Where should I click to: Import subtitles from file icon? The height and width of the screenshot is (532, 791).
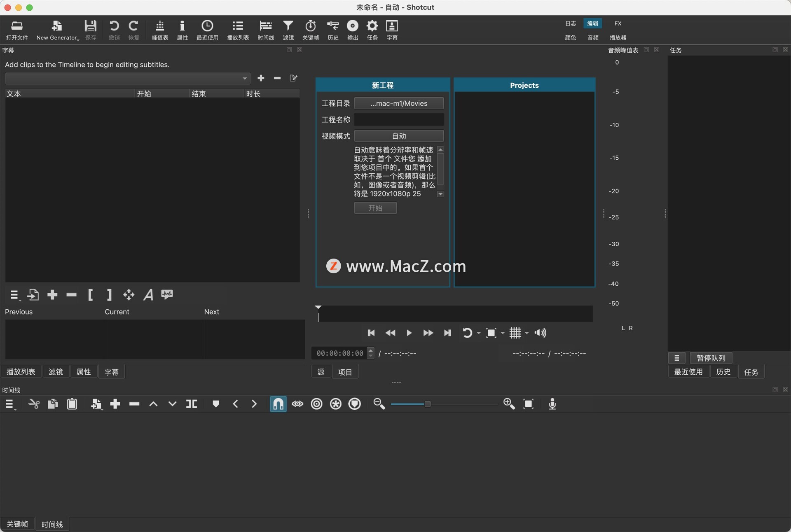click(x=33, y=295)
